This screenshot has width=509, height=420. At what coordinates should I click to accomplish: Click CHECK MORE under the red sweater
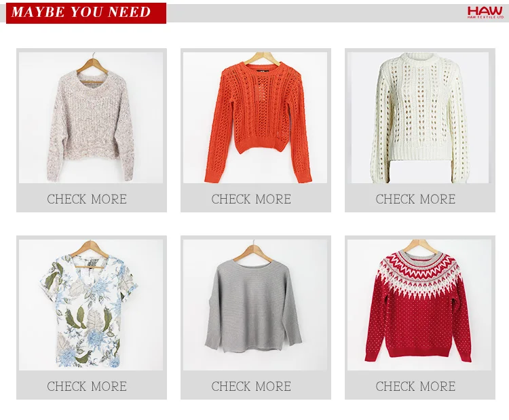415,386
